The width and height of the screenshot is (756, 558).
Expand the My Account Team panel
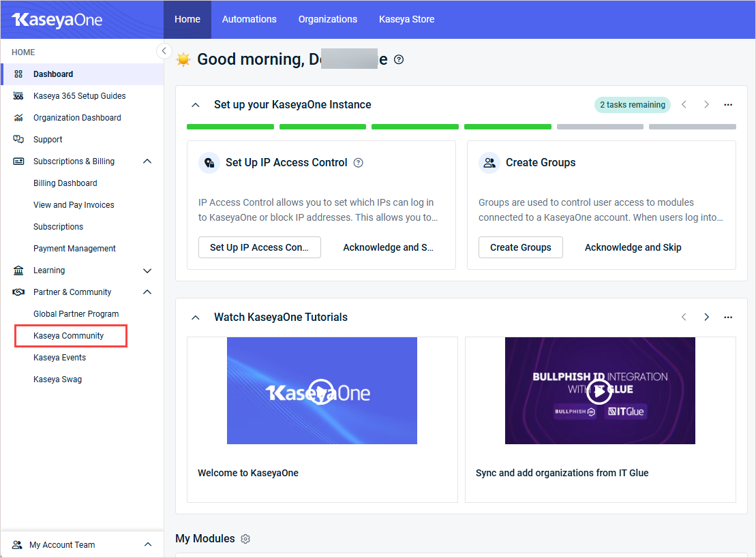[x=147, y=545]
